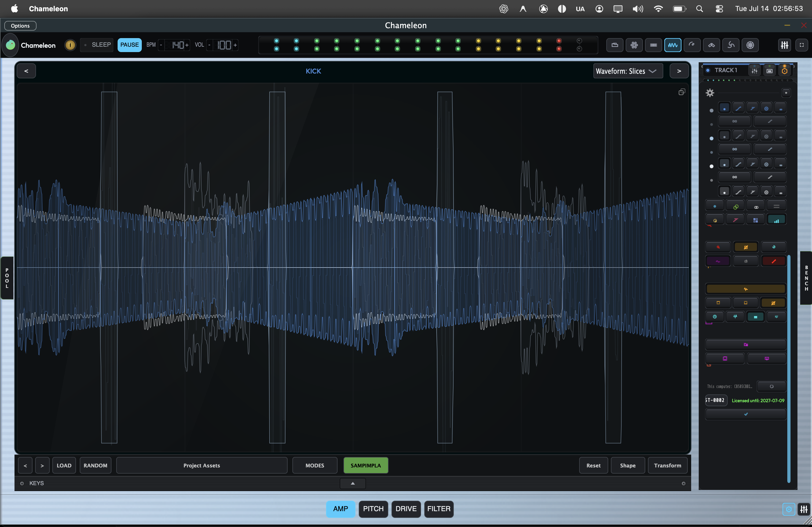The width and height of the screenshot is (812, 527).
Task: Switch to the AMP tab
Action: tap(340, 509)
